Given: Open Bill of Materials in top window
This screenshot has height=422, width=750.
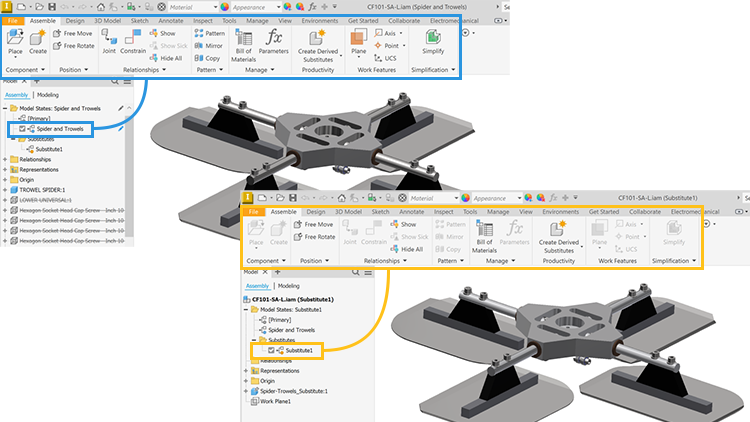Looking at the screenshot, I should tap(243, 45).
